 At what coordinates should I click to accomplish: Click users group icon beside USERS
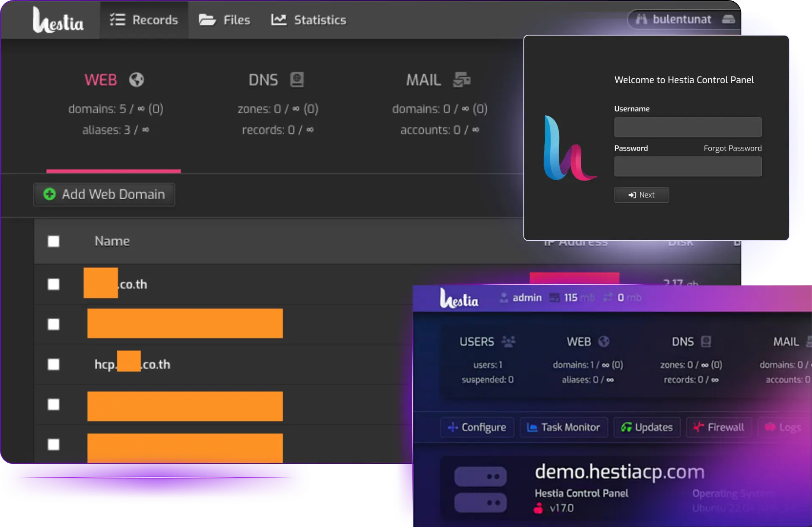click(508, 341)
